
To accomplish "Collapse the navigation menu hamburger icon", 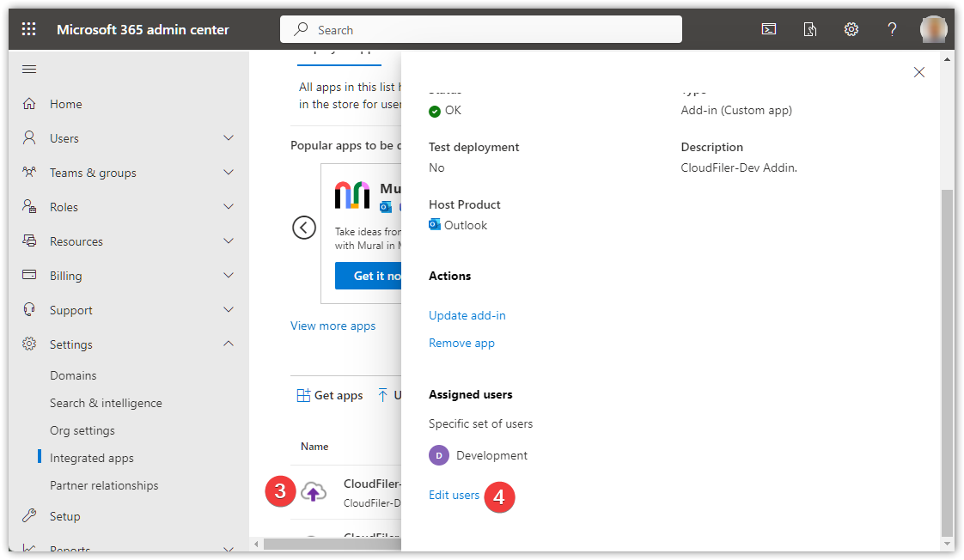I will (29, 70).
